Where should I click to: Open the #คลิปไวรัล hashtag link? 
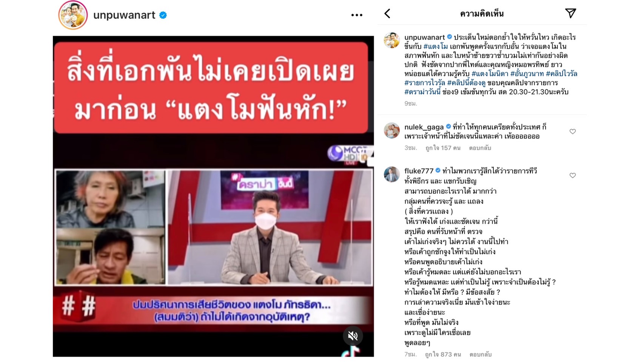point(561,74)
